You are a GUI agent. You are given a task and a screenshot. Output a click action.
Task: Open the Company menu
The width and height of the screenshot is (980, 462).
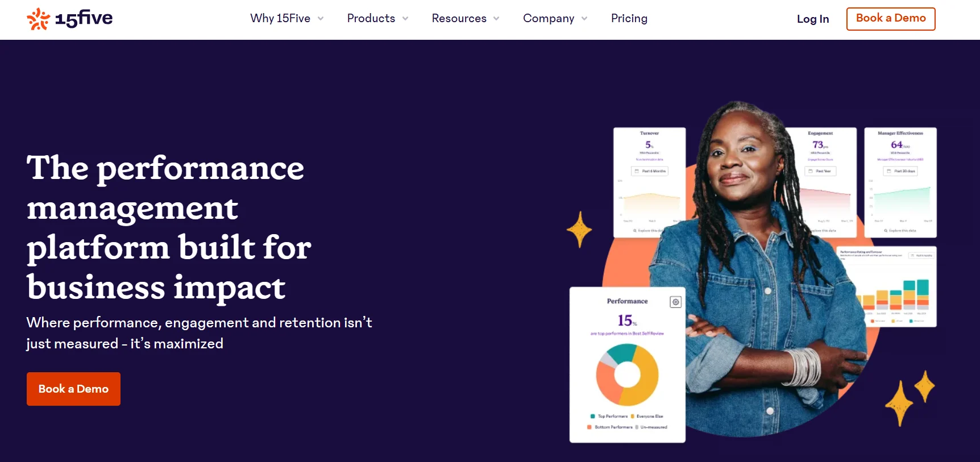(x=549, y=18)
